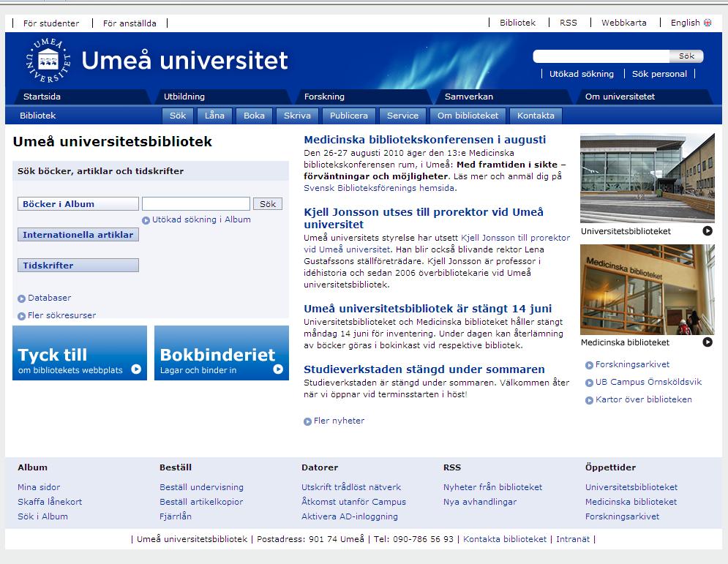Select Låna in library submenu
The width and height of the screenshot is (728, 564).
[x=214, y=116]
